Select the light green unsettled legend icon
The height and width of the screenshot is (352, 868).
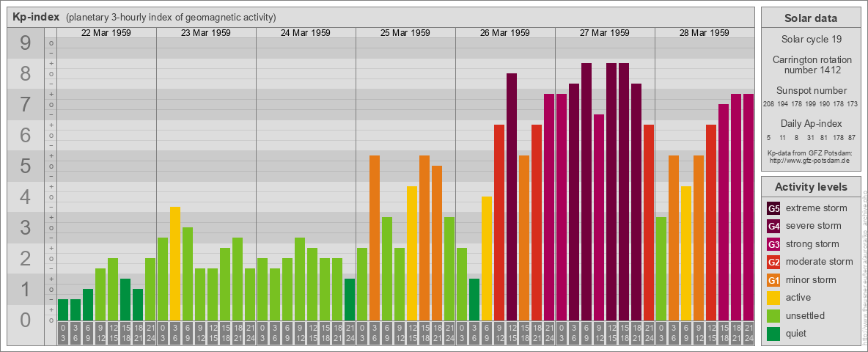click(x=773, y=315)
